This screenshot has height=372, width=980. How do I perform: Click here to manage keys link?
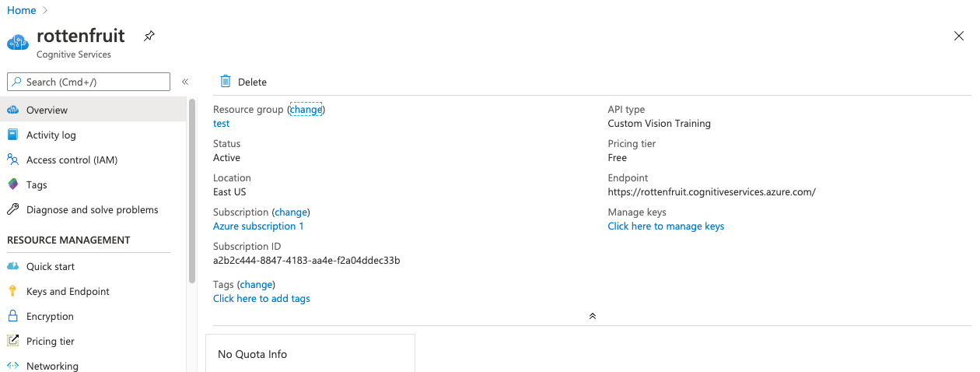[666, 226]
